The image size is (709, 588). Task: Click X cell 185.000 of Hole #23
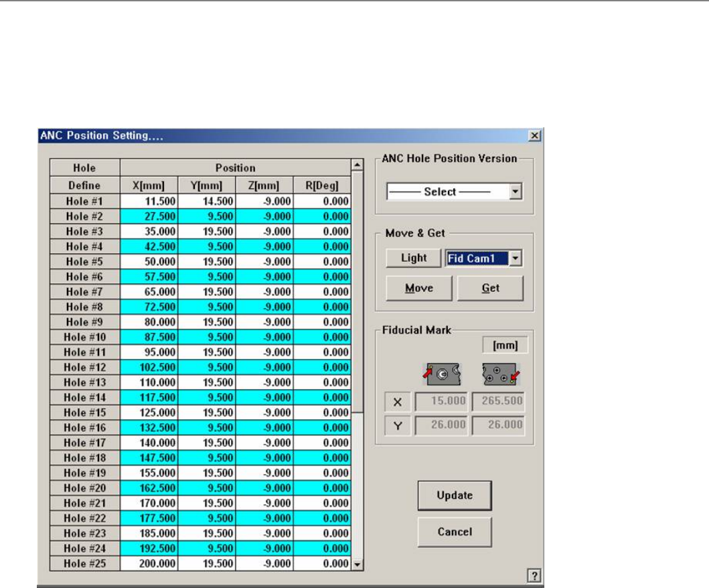pyautogui.click(x=149, y=533)
